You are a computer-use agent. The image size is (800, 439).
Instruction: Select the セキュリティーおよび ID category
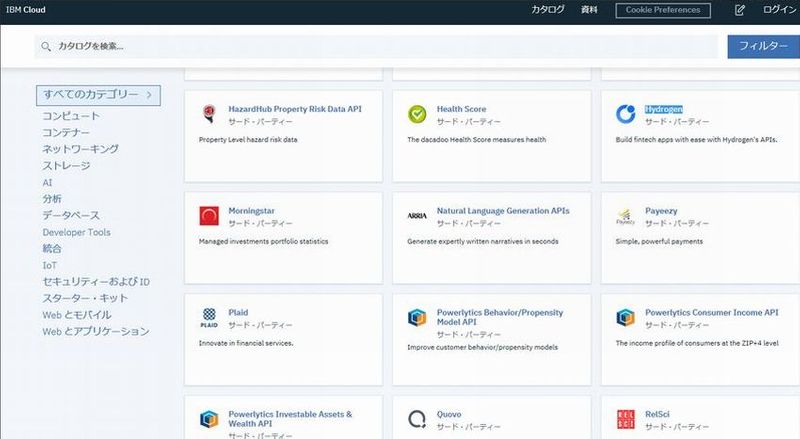[x=95, y=282]
